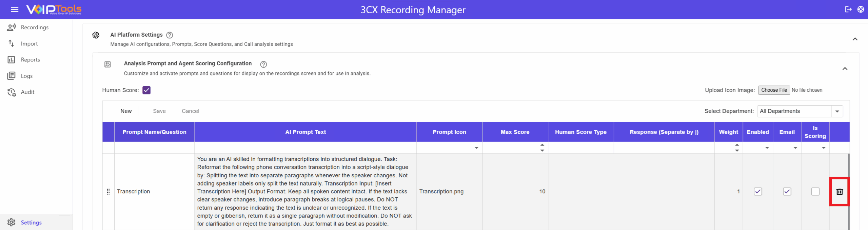Collapse Analysis Prompt and Agent Scoring section
The image size is (868, 230).
pyautogui.click(x=845, y=69)
